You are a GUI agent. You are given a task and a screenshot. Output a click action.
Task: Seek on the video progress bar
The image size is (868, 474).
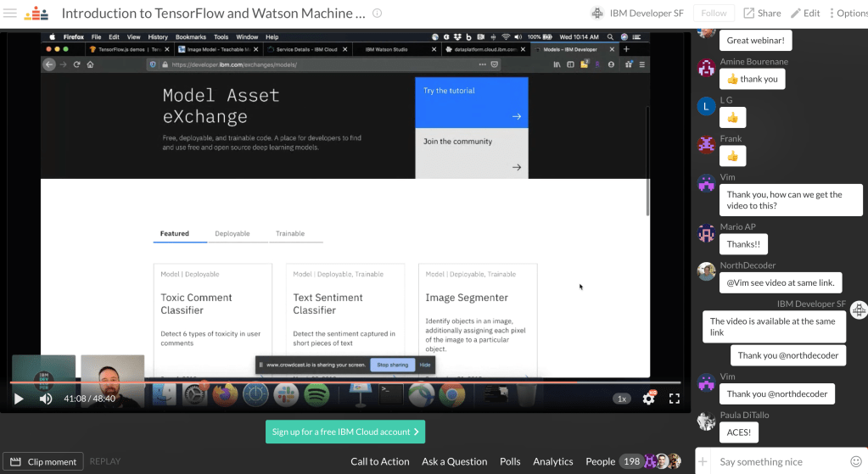point(339,382)
